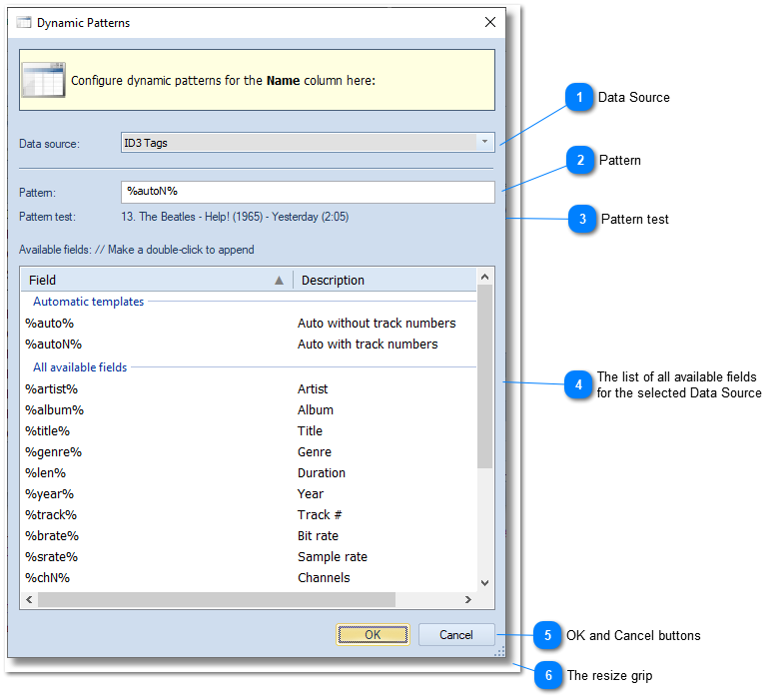Viewport: 778px width, 700px height.
Task: Select the %autoN% field row
Action: pyautogui.click(x=249, y=344)
